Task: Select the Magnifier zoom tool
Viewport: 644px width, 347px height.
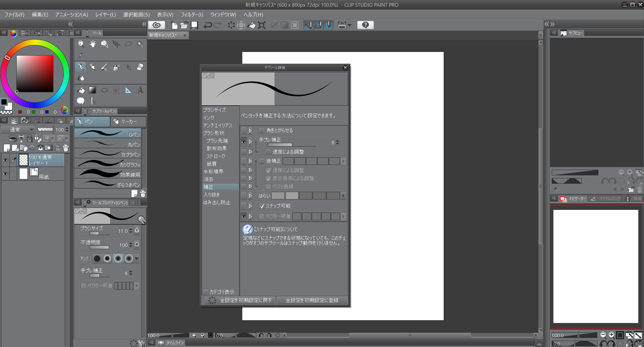Action: [x=81, y=44]
